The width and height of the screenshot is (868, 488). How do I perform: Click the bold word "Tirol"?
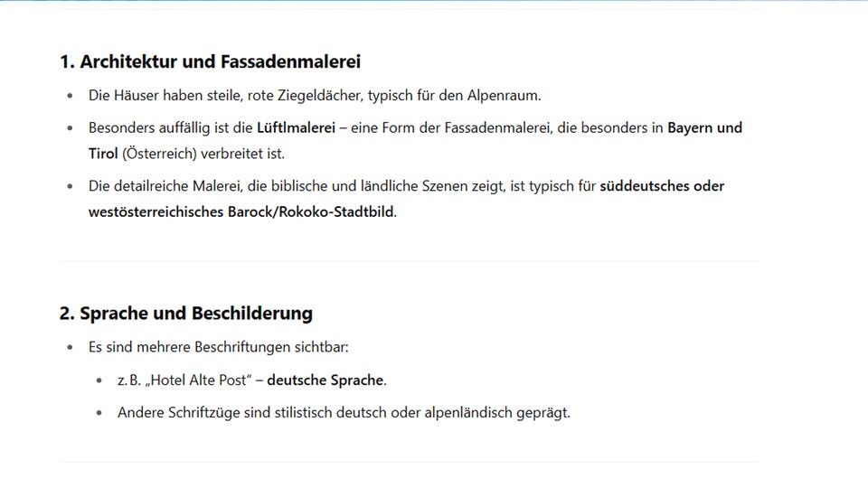pos(103,153)
